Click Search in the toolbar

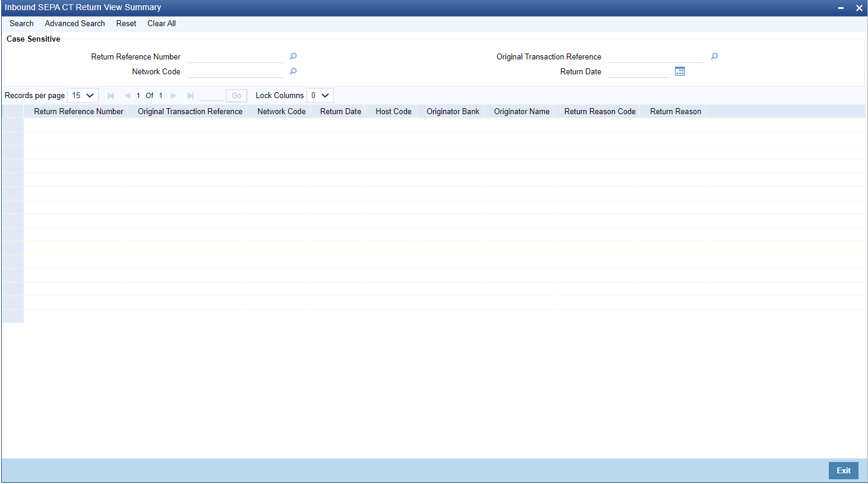21,24
